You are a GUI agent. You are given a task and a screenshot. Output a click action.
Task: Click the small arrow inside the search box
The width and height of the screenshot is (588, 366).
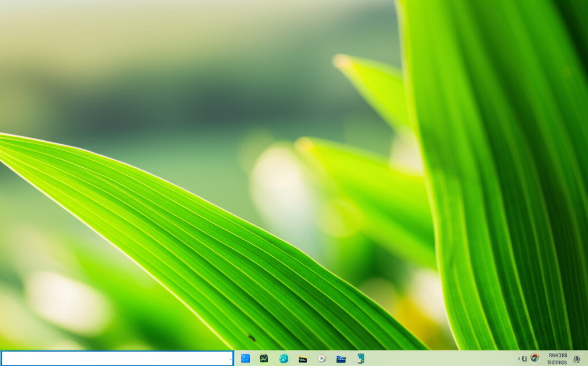click(x=230, y=359)
